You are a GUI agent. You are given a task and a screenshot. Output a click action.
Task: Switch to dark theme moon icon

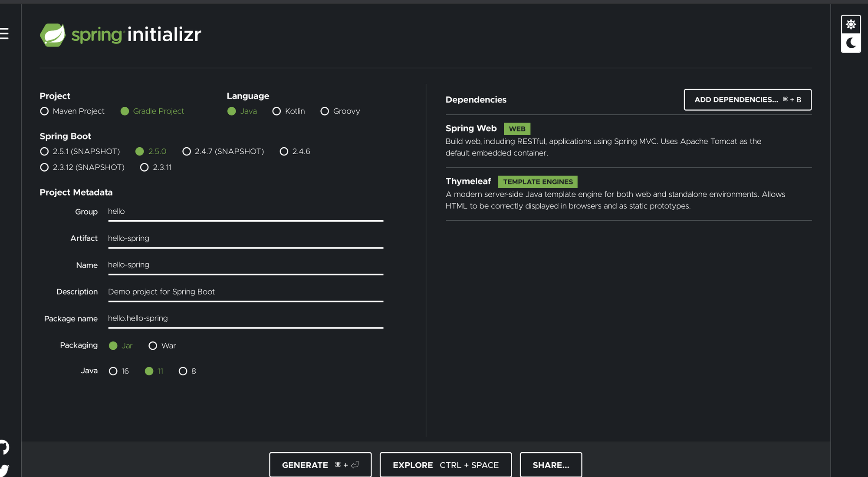click(851, 43)
